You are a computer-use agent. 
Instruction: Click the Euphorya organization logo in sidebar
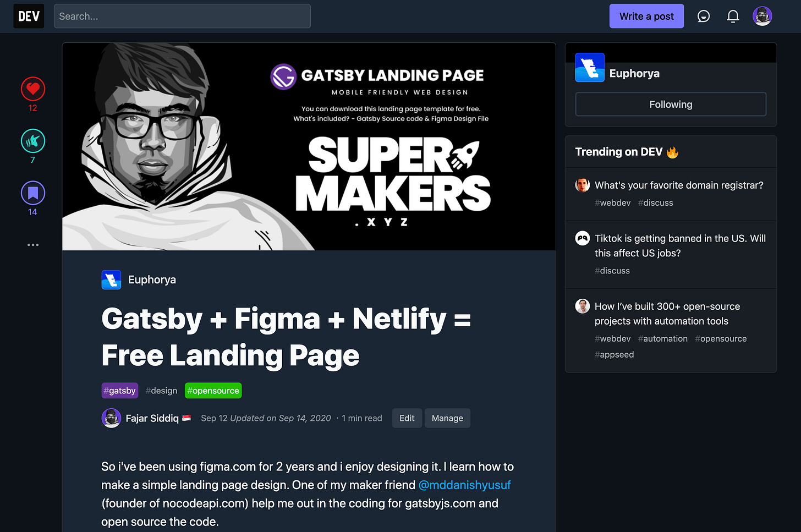point(590,68)
